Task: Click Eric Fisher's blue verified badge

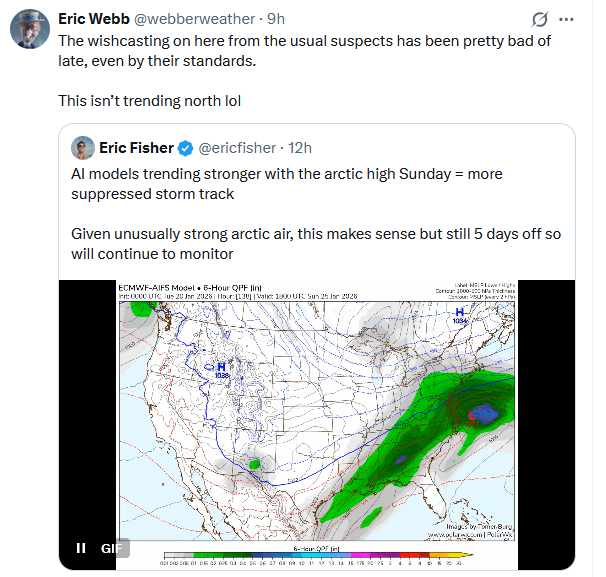Action: coord(186,149)
